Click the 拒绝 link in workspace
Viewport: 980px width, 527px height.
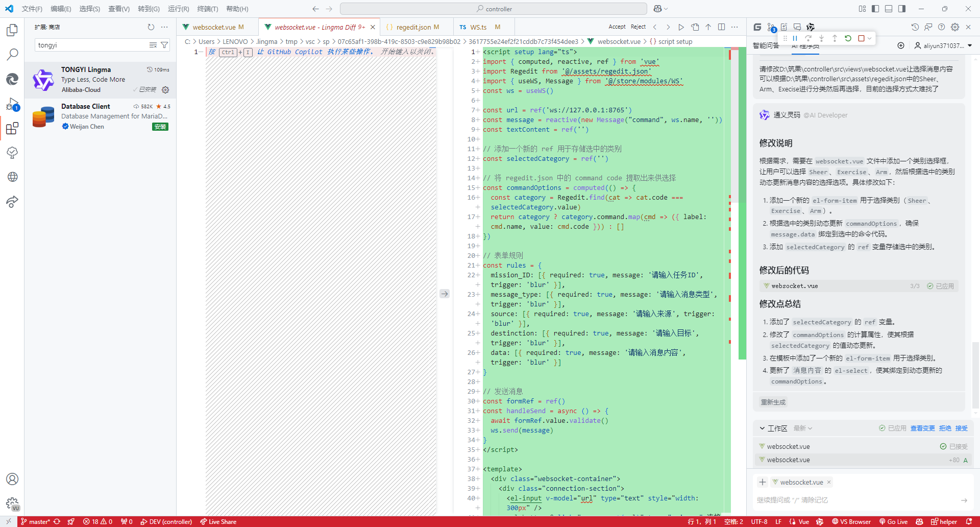click(945, 428)
